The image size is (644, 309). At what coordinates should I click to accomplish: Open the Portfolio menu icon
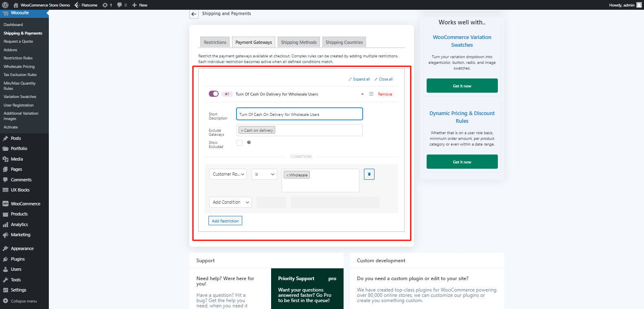click(x=5, y=148)
